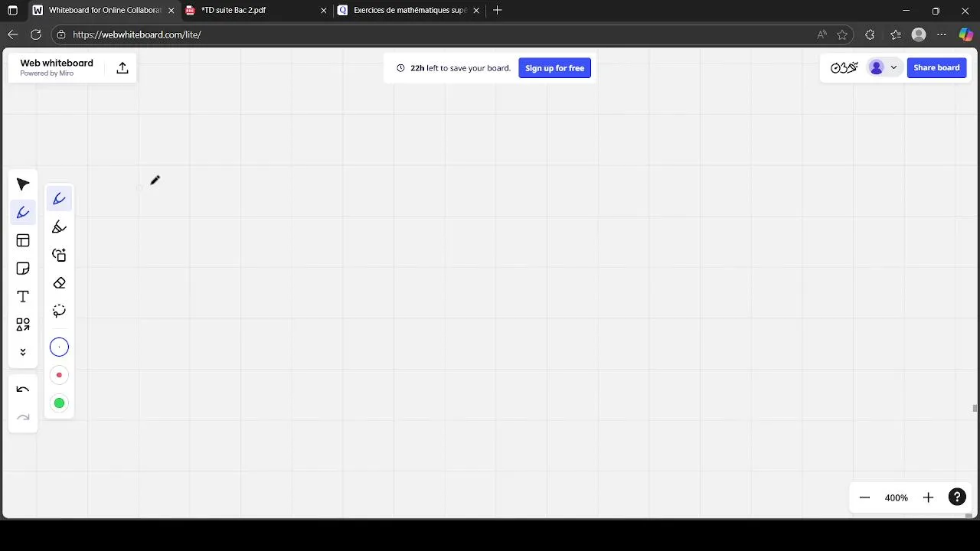The height and width of the screenshot is (551, 980).
Task: Open the browser profile icon
Action: click(x=920, y=34)
